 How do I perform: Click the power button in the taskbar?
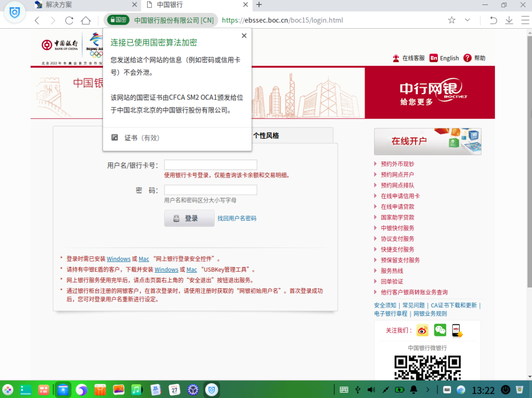tap(506, 390)
